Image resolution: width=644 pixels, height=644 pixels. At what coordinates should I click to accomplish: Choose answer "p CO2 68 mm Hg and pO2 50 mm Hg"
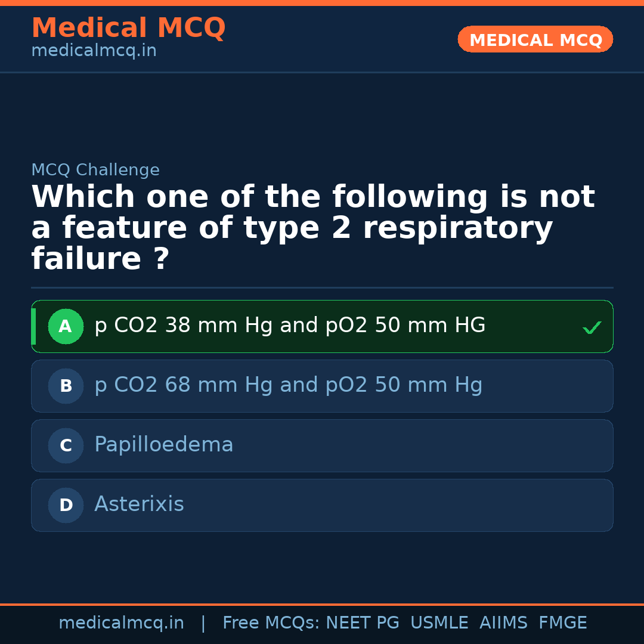coord(288,385)
